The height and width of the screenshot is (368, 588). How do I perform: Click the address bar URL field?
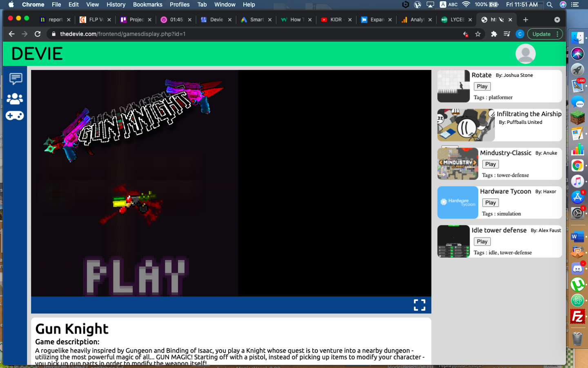pos(257,34)
